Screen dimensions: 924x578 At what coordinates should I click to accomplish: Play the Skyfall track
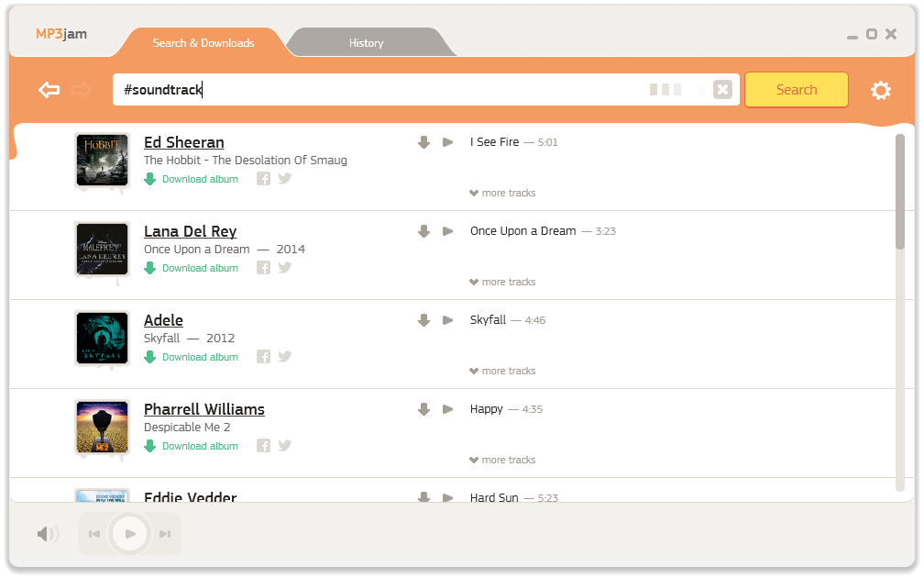click(x=448, y=320)
